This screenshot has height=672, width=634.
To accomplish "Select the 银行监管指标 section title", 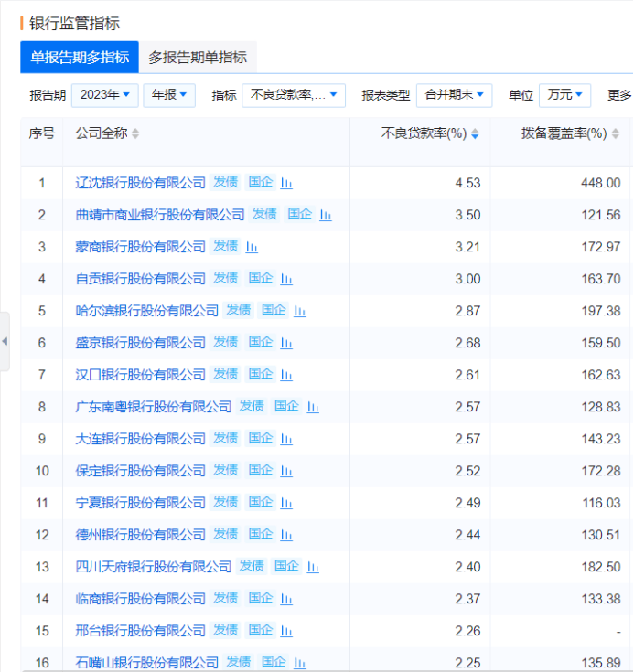I will coord(74,24).
